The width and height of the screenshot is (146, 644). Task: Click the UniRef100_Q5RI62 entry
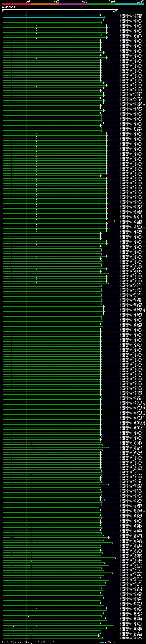point(131,206)
